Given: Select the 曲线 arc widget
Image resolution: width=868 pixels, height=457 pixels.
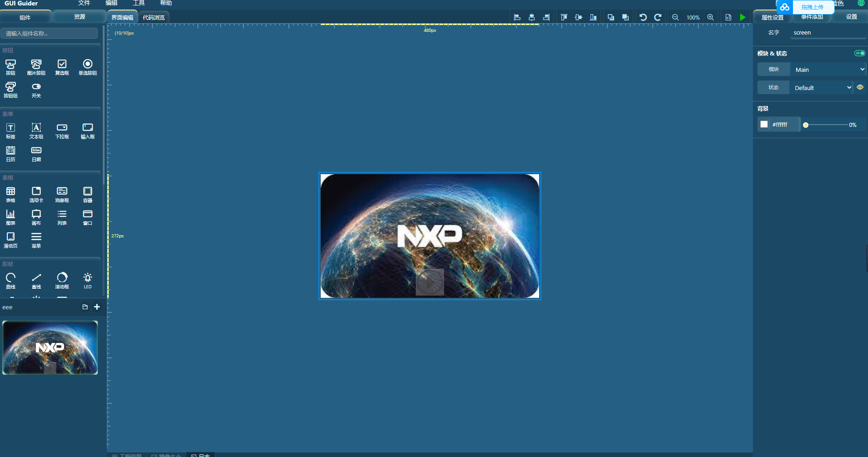Looking at the screenshot, I should [10, 281].
